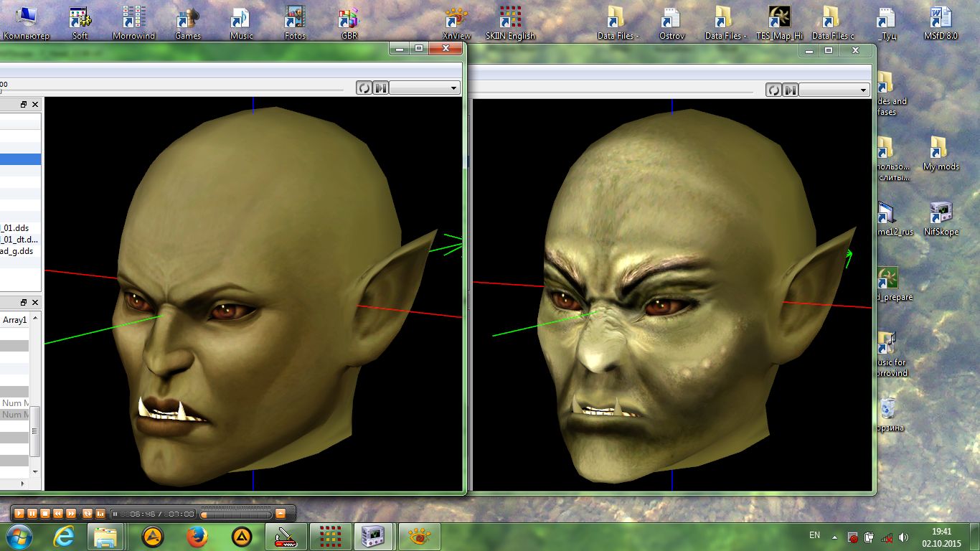Screen dimensions: 980x551
Task: Select the row ending in _01_dt.d...
Action: 20,240
